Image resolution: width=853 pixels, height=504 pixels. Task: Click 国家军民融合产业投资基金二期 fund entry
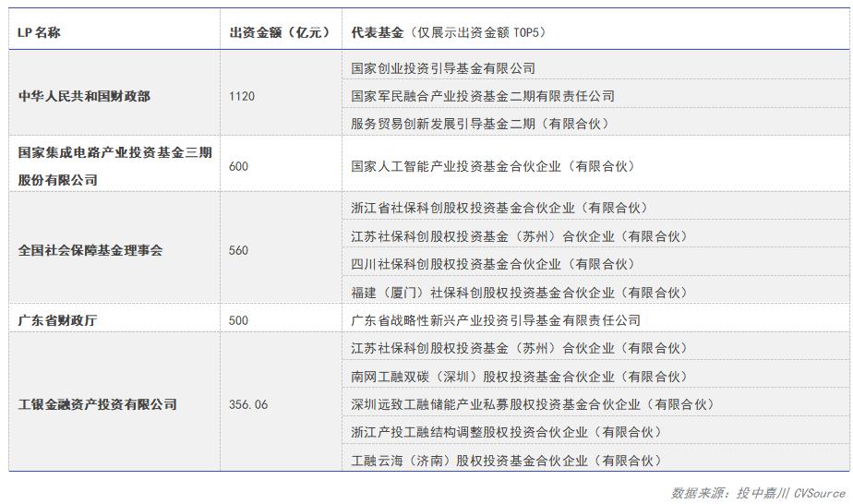(483, 96)
